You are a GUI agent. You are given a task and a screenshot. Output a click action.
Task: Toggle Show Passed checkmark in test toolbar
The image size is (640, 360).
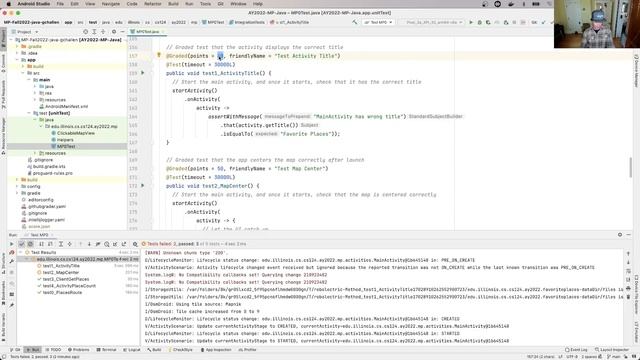[22, 244]
